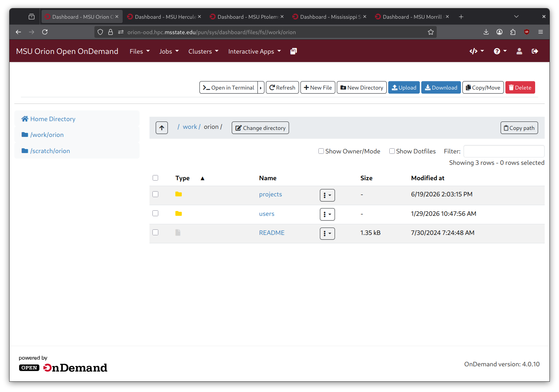Screen dimensions: 559x392
Task: Click the projects folder icon
Action: (178, 194)
